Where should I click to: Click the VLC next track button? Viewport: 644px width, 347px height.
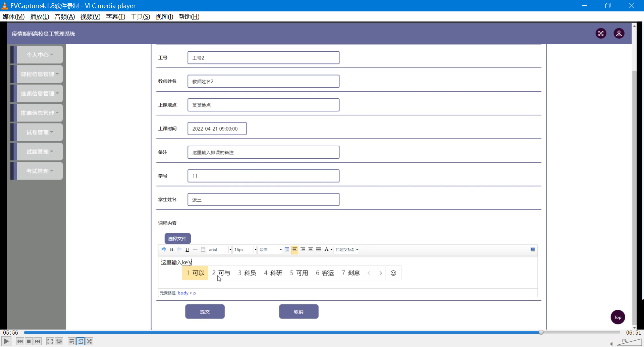(x=38, y=341)
